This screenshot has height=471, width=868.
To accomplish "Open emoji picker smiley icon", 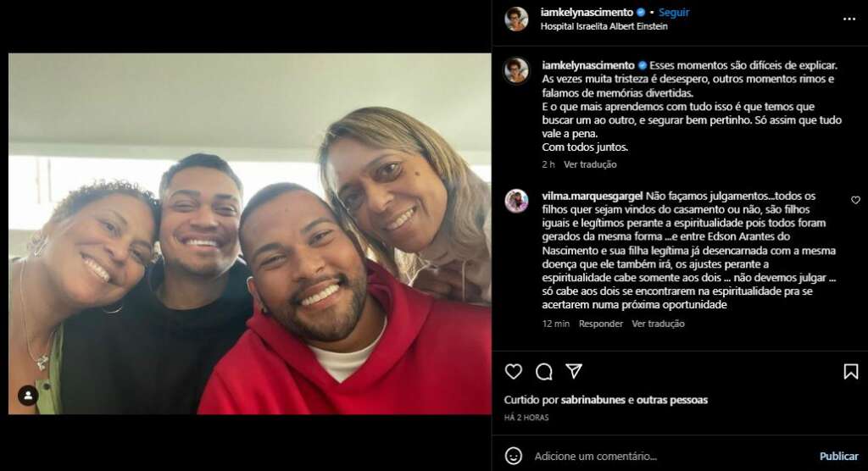I will (513, 456).
